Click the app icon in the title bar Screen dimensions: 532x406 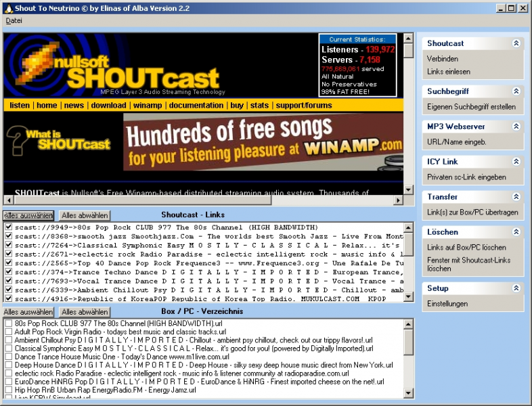(x=7, y=7)
